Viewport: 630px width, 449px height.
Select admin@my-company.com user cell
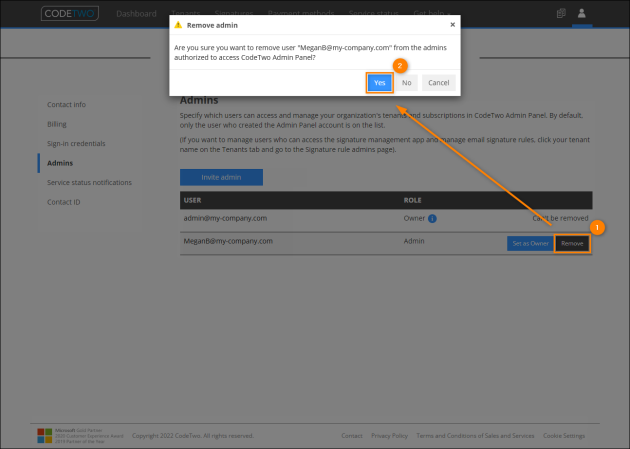click(x=225, y=218)
